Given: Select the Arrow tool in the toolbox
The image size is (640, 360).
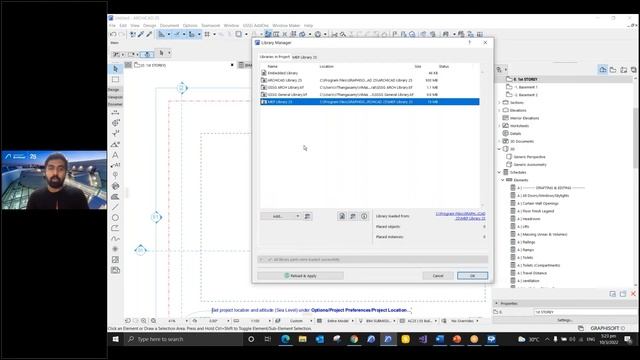Looking at the screenshot, I should [116, 69].
